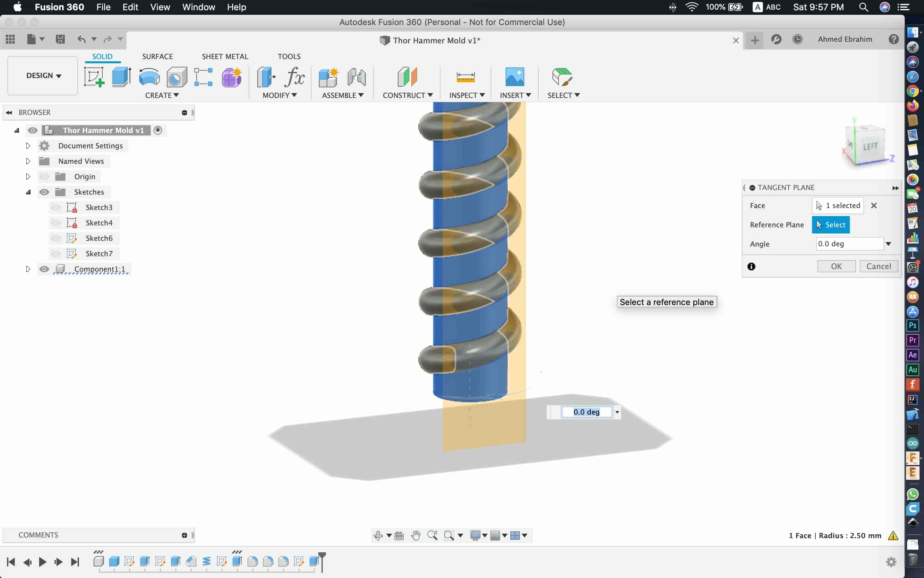Open Angle dropdown arrow in Tangent Plane dialog
The height and width of the screenshot is (578, 924).
[x=888, y=244]
